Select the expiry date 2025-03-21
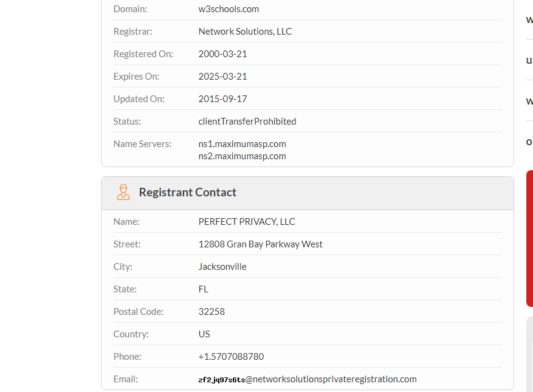 pos(222,77)
